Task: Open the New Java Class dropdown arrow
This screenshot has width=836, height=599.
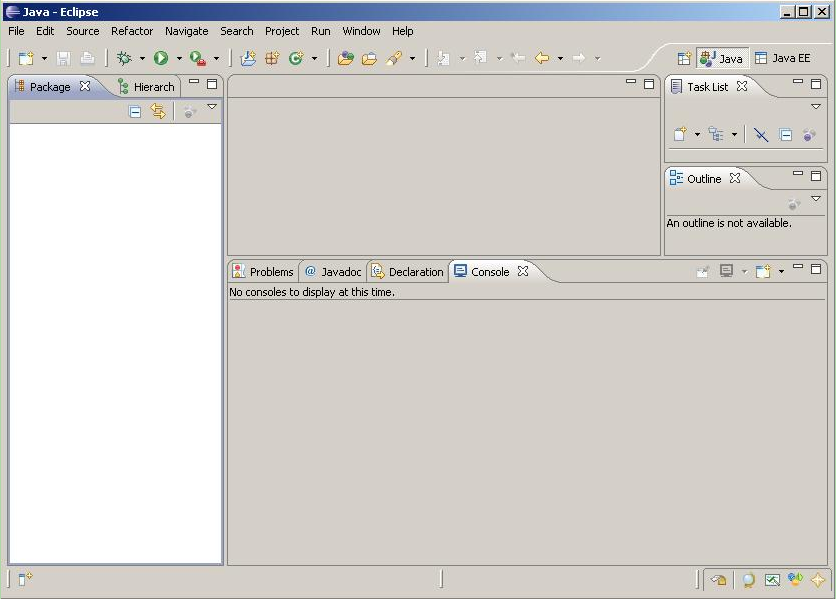Action: click(x=315, y=58)
